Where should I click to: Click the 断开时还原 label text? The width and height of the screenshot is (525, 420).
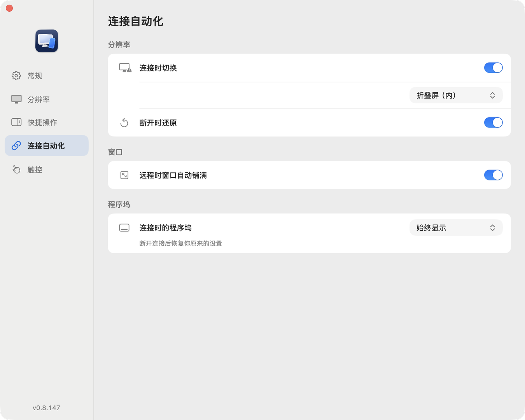pos(158,123)
